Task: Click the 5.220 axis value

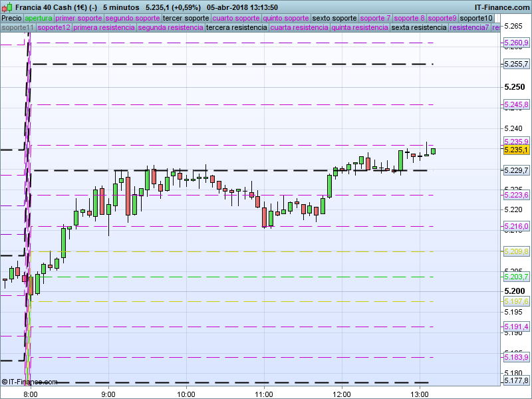Action: click(x=513, y=209)
